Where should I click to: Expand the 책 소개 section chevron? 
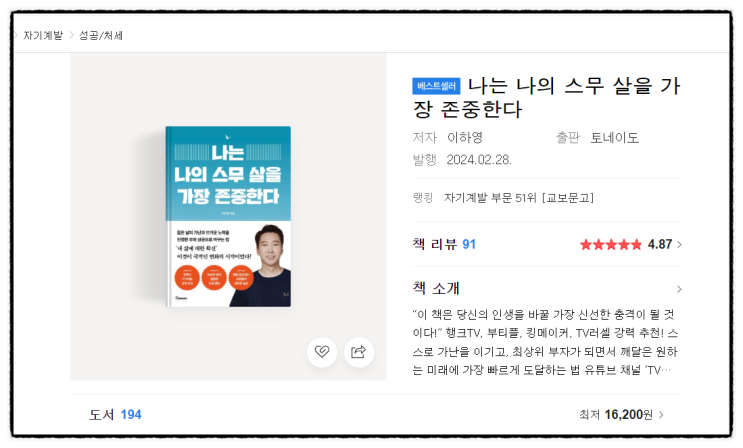[680, 289]
